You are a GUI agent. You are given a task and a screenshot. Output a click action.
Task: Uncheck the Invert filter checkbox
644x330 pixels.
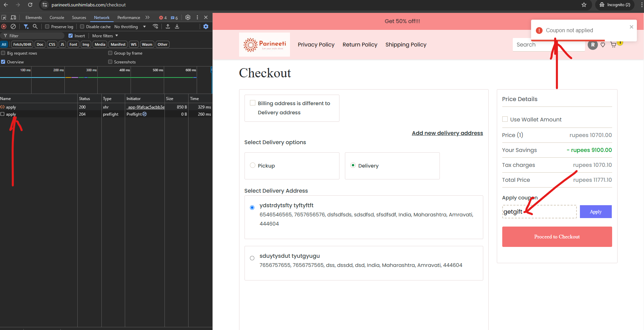[71, 36]
